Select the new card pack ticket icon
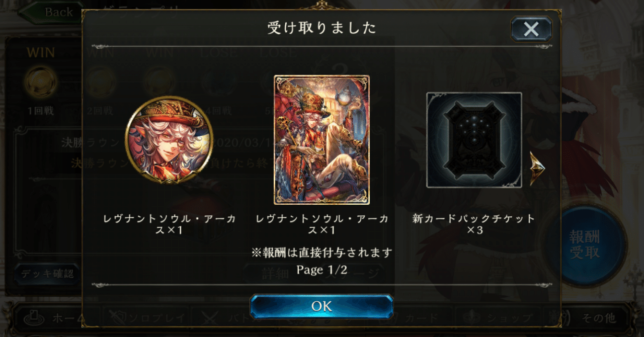This screenshot has width=644, height=337. [x=474, y=140]
